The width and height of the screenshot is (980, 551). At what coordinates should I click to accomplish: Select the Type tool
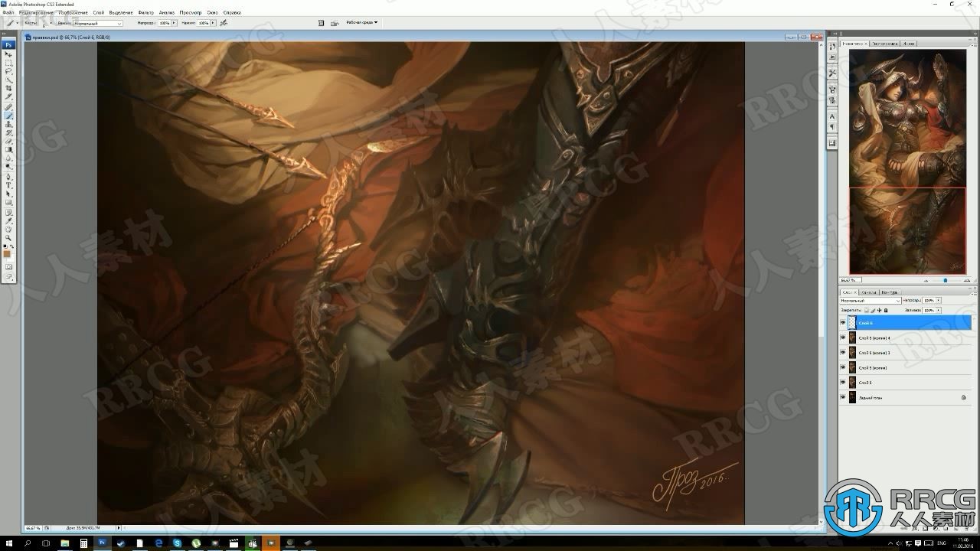pos(9,185)
